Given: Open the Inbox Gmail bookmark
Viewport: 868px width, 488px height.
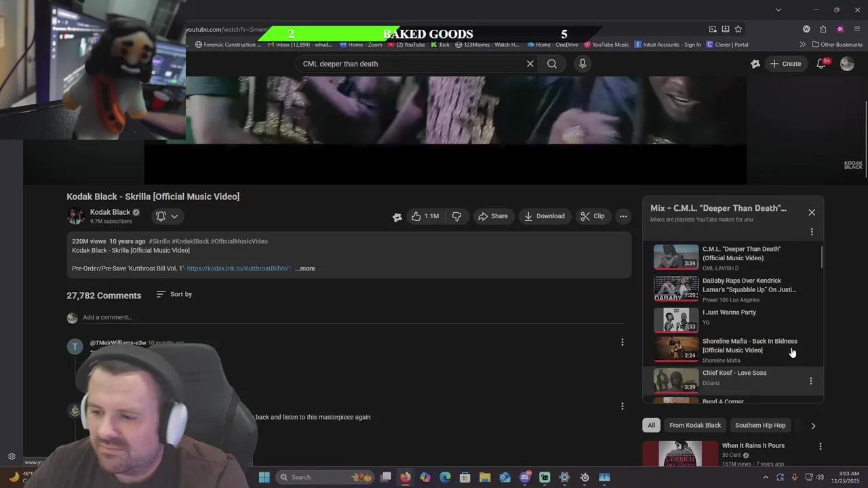Looking at the screenshot, I should pyautogui.click(x=300, y=45).
